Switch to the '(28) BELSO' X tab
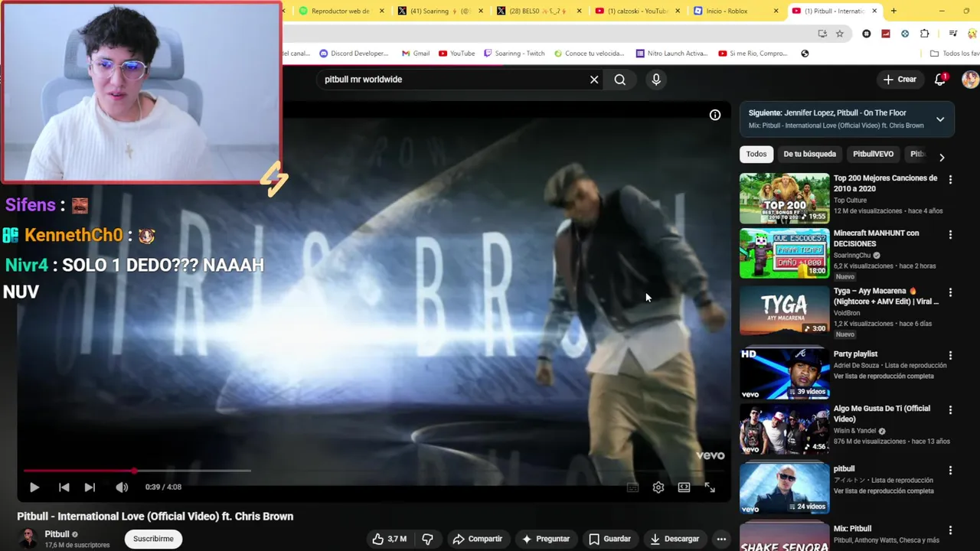The height and width of the screenshot is (551, 980). 538,11
